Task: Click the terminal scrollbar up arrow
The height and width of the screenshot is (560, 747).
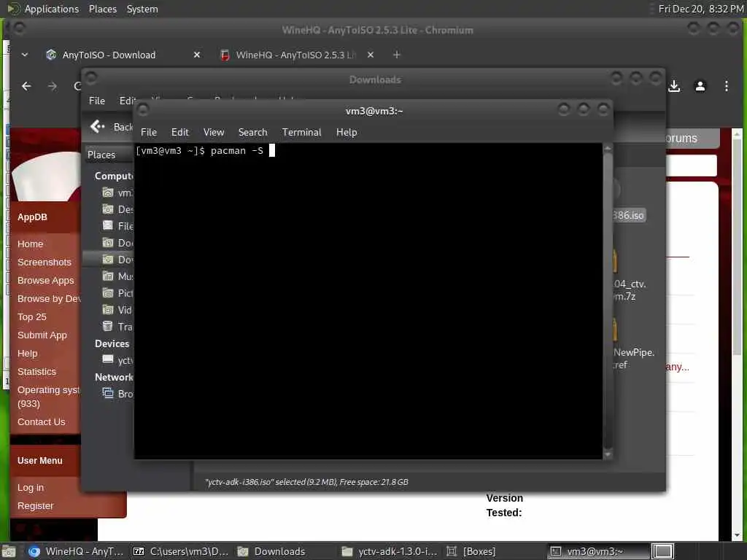Action: click(x=608, y=149)
